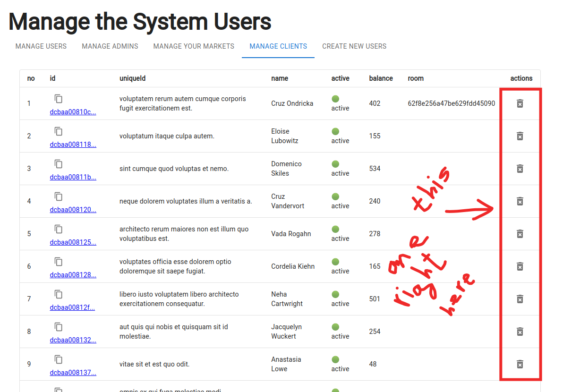This screenshot has height=392, width=563.
Task: Open id link dcbaa00811b...
Action: coord(73,177)
